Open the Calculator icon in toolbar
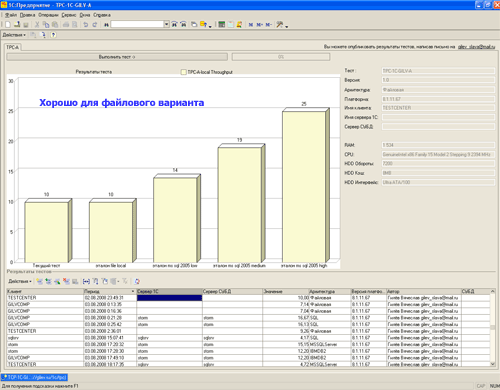Image resolution: width=500 pixels, height=390 pixels. tap(221, 24)
